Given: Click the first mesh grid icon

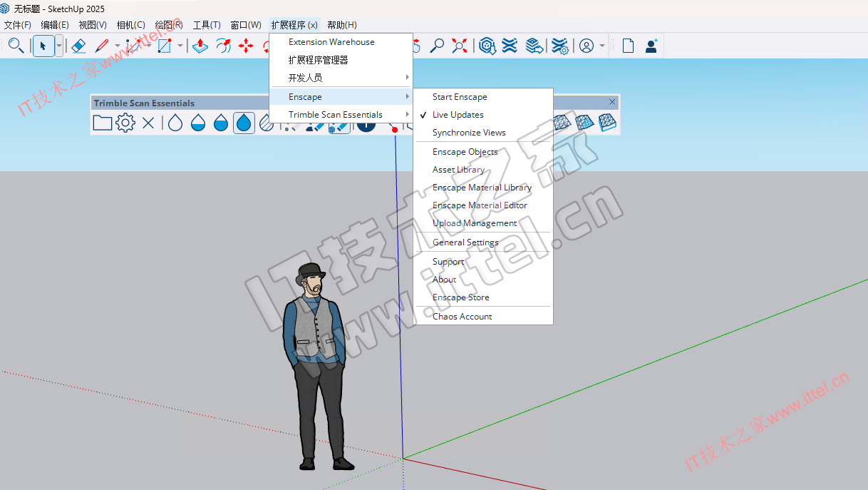Looking at the screenshot, I should [x=562, y=123].
